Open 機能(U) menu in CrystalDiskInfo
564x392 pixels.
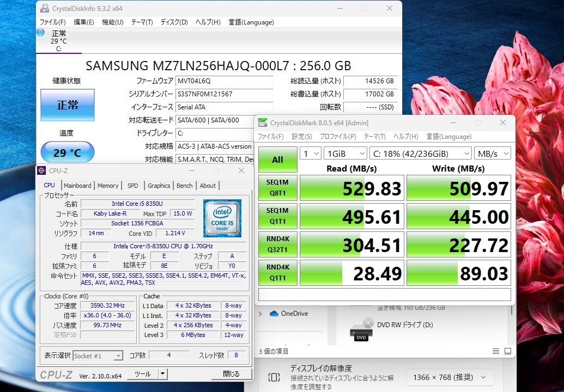(x=113, y=22)
